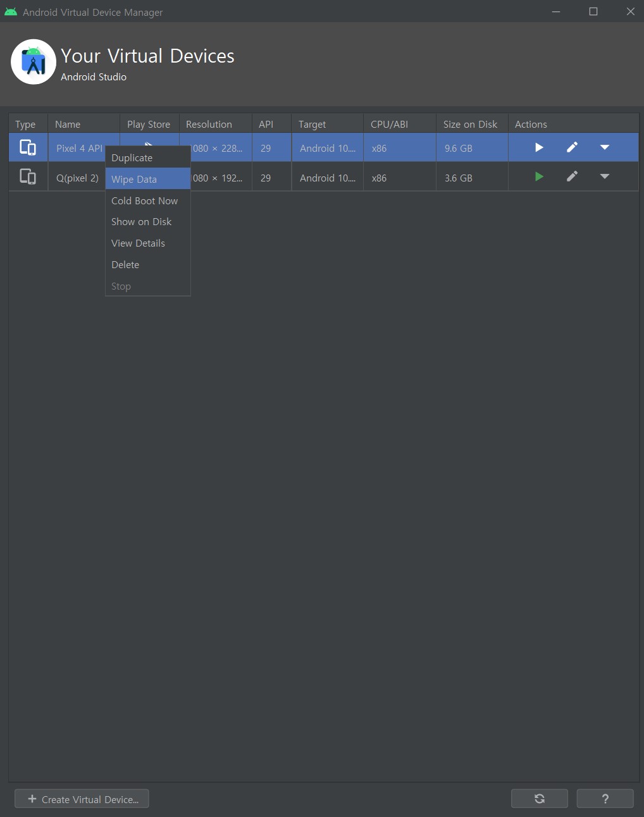The width and height of the screenshot is (644, 817).
Task: Sort by Size on Disk header
Action: pyautogui.click(x=472, y=124)
